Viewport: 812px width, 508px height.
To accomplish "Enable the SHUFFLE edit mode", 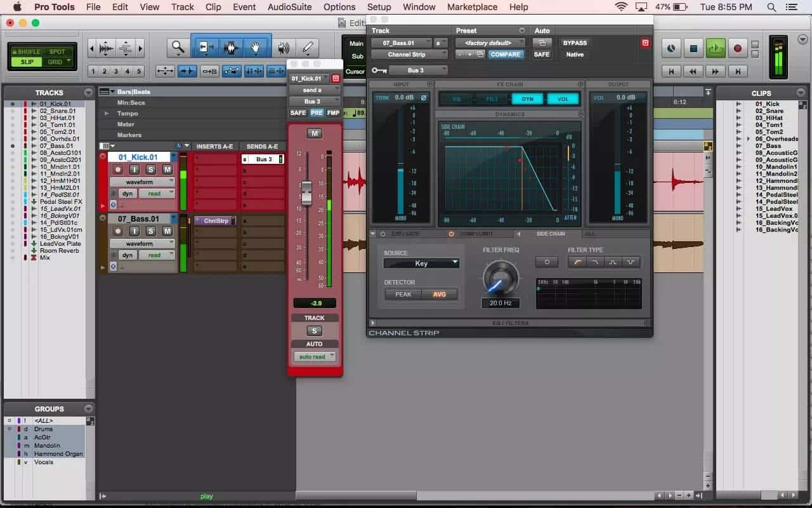I will click(x=27, y=52).
